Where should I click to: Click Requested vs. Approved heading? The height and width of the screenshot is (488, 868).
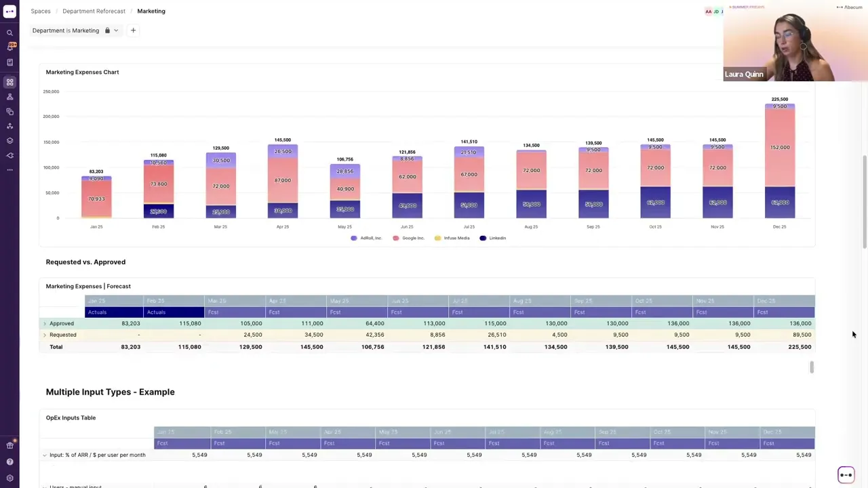(x=85, y=262)
